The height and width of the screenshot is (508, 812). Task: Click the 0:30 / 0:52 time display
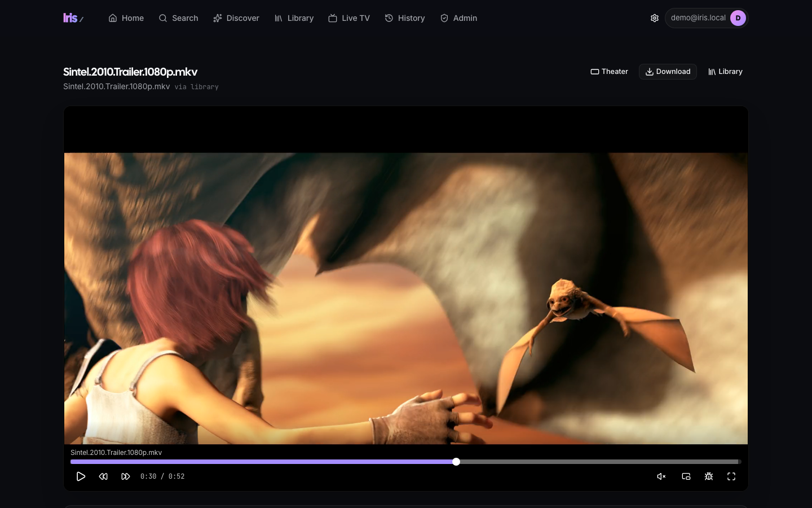(162, 476)
